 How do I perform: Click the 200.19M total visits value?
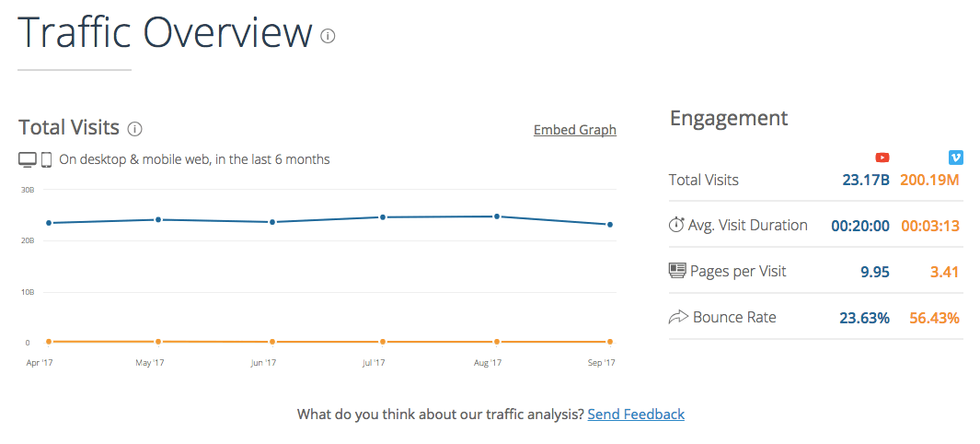pyautogui.click(x=929, y=180)
